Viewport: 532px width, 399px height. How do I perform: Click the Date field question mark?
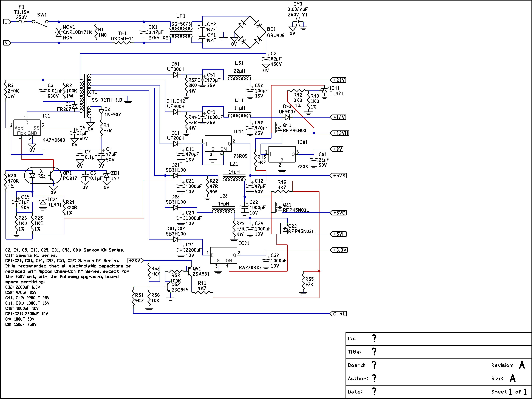tap(374, 392)
